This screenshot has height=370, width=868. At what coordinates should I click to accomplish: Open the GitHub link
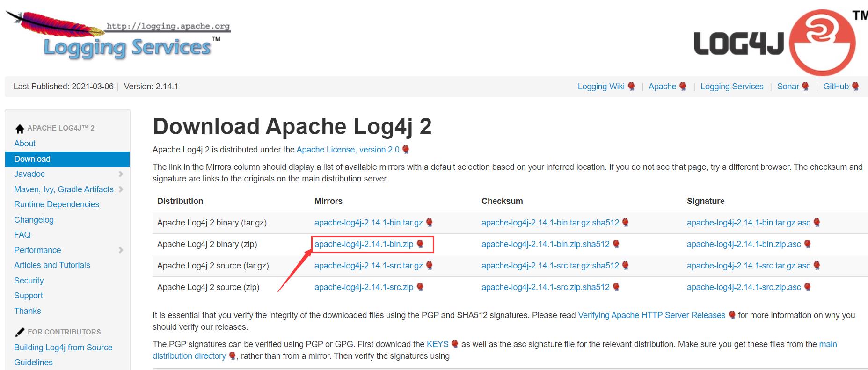tap(836, 87)
